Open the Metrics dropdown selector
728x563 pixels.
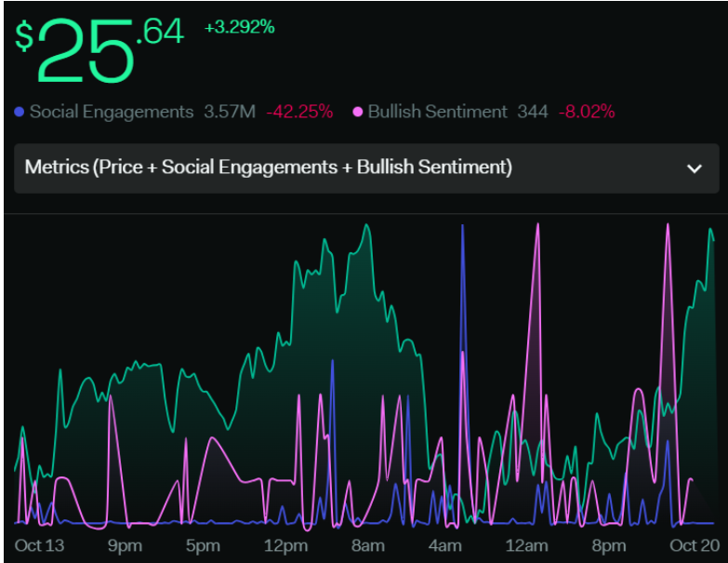click(x=366, y=168)
